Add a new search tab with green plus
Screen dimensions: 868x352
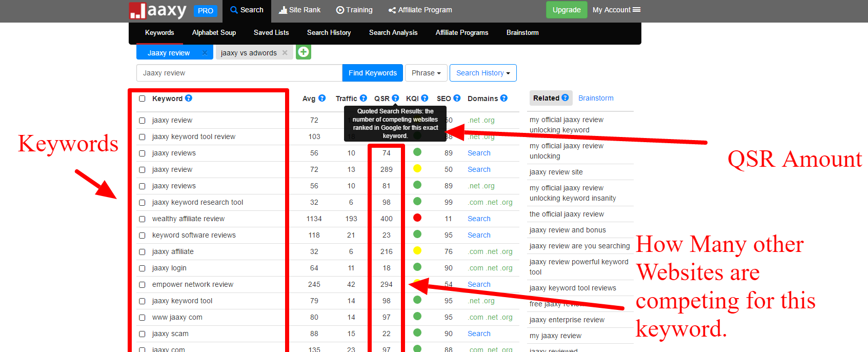304,52
